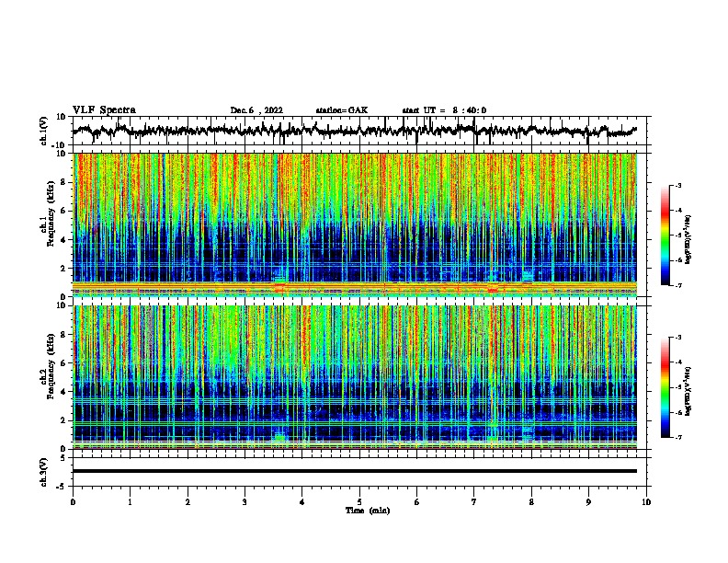The height and width of the screenshot is (563, 728).
Task: Click the "Time (min)" axis label
Action: tap(368, 511)
